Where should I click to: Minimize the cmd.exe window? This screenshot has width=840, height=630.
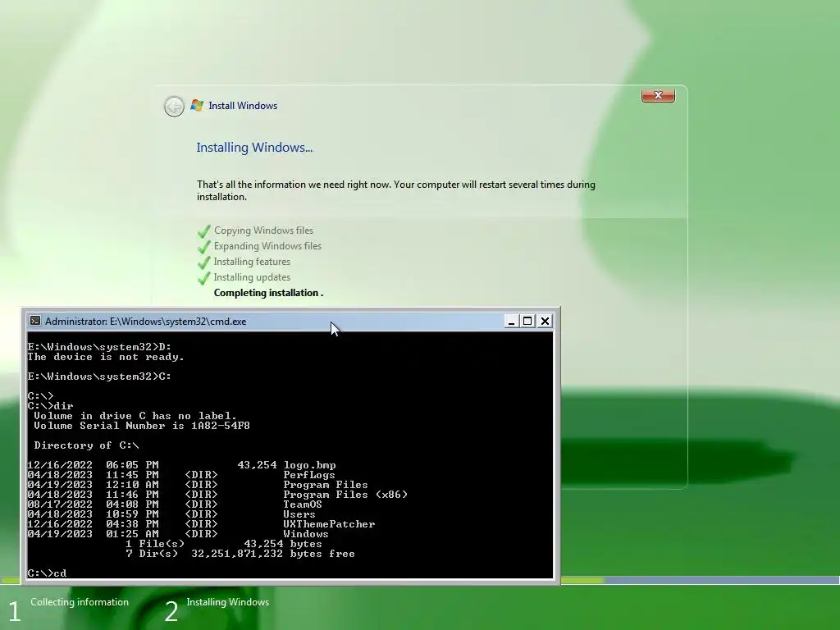510,321
